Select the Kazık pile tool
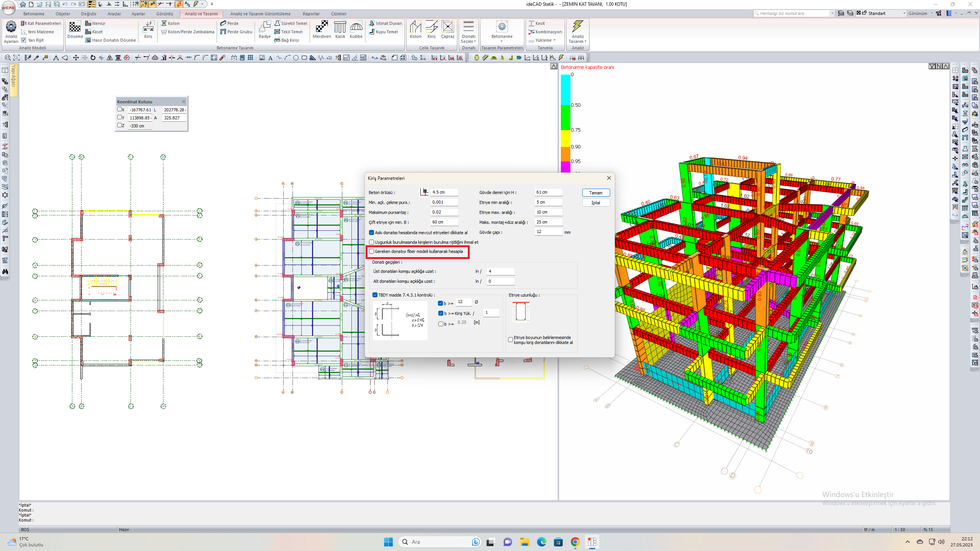This screenshot has width=980, height=551. click(x=340, y=30)
